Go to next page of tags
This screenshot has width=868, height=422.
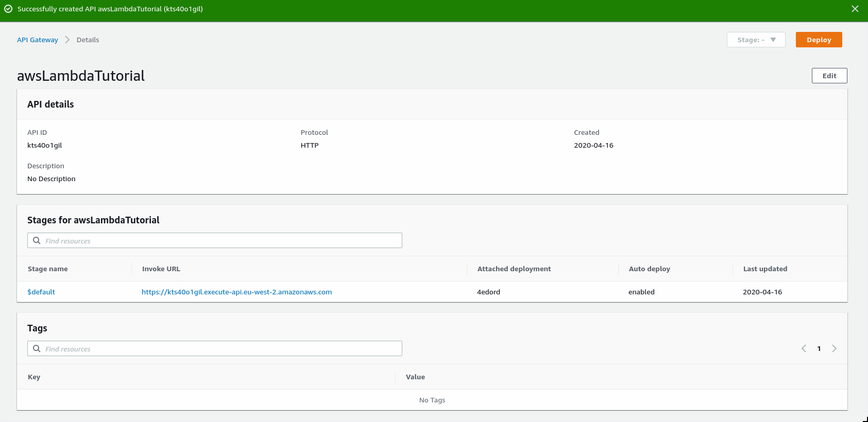point(835,348)
